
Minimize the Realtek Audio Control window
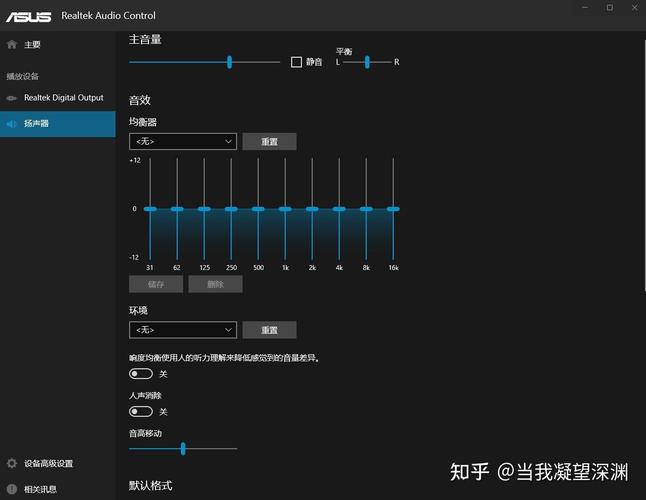coord(585,7)
